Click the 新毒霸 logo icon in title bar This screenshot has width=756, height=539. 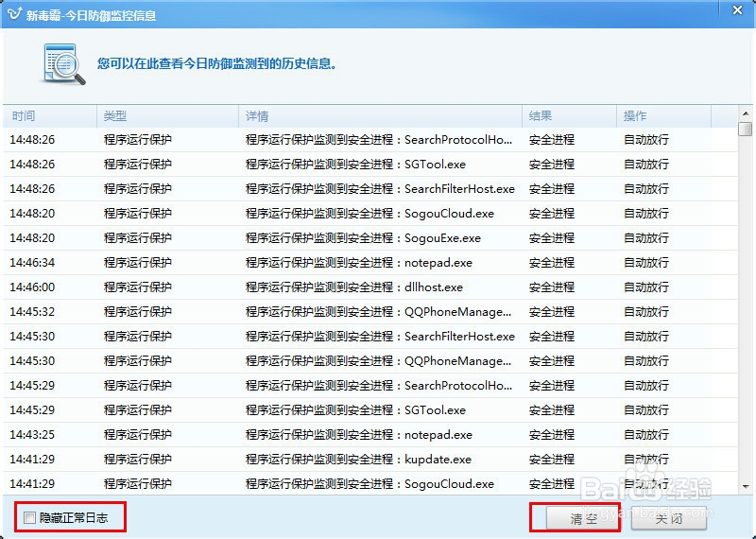pos(14,13)
